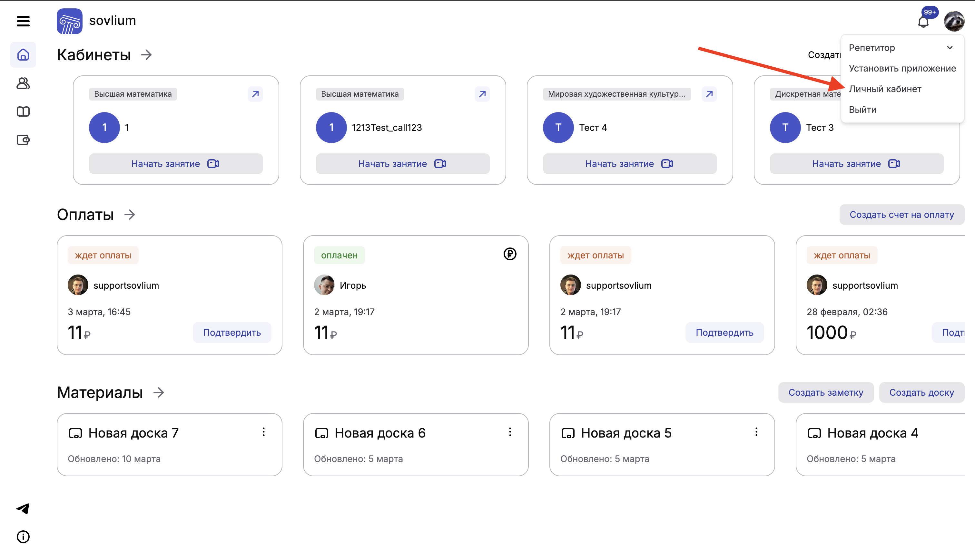Select Установить приложение menu entry
Image resolution: width=975 pixels, height=560 pixels.
[x=902, y=68]
